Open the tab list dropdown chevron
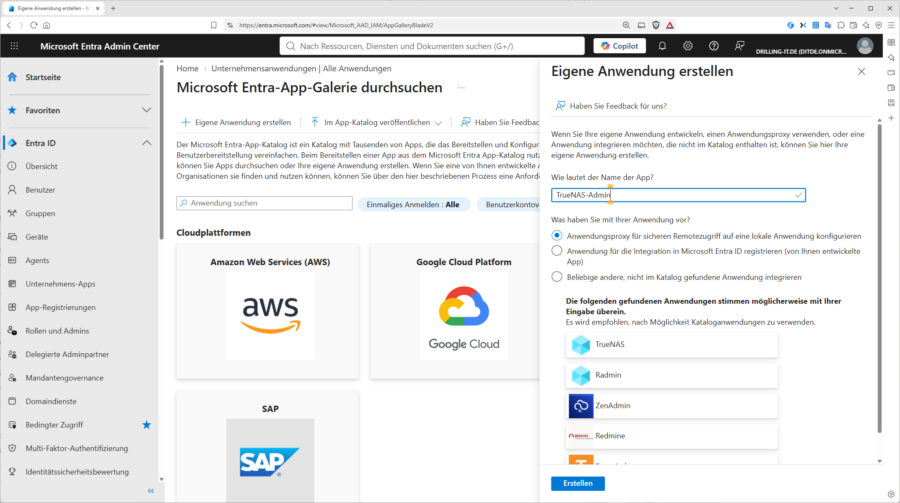Image resolution: width=900 pixels, height=503 pixels. tap(836, 9)
